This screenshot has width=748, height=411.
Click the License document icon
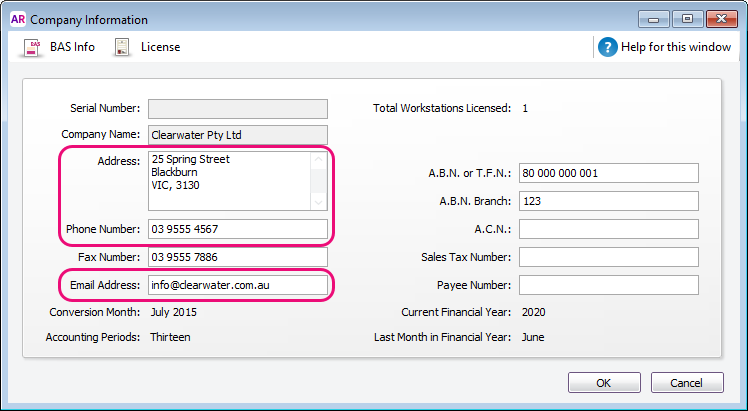point(123,47)
